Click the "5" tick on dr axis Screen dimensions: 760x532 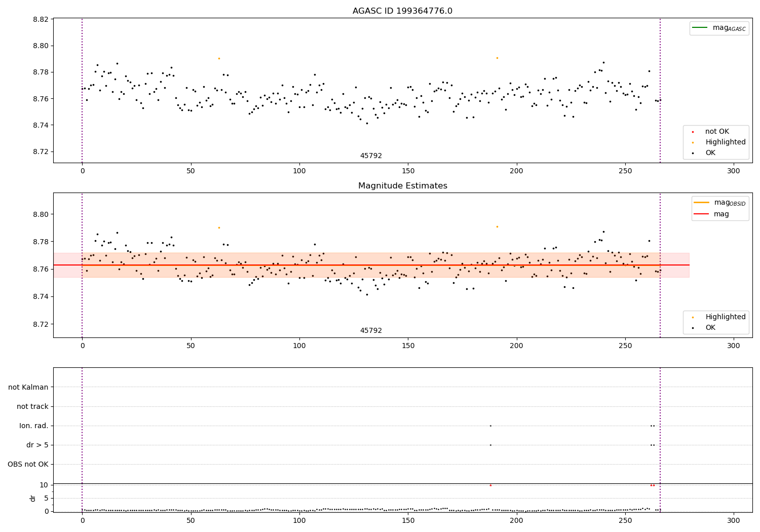click(46, 498)
